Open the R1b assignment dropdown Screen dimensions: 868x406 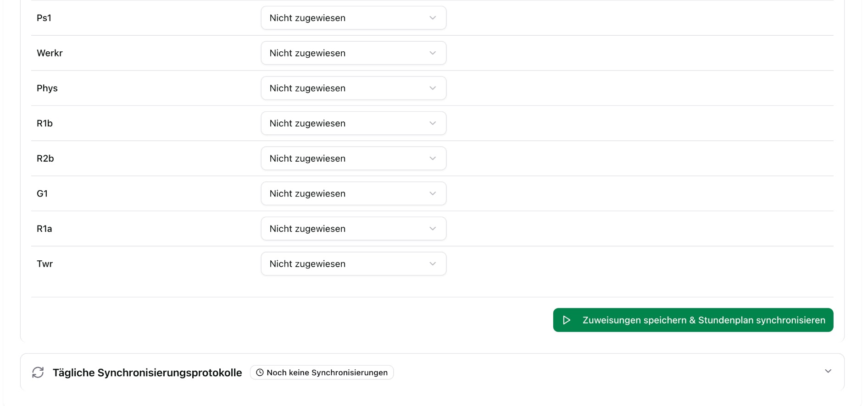point(353,123)
